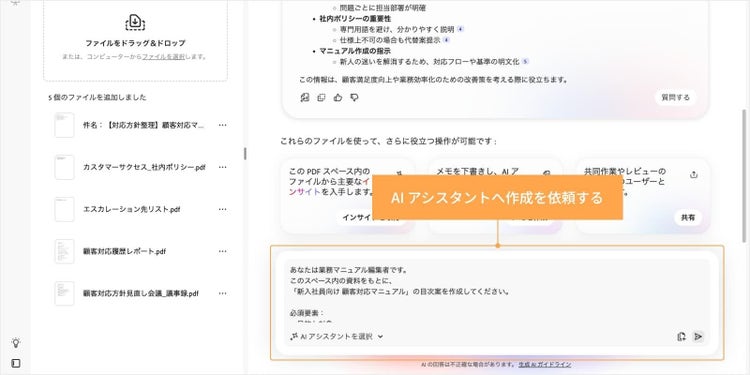Viewport: 750px width, 375px height.
Task: Give the response a thumbs down
Action: pyautogui.click(x=354, y=98)
